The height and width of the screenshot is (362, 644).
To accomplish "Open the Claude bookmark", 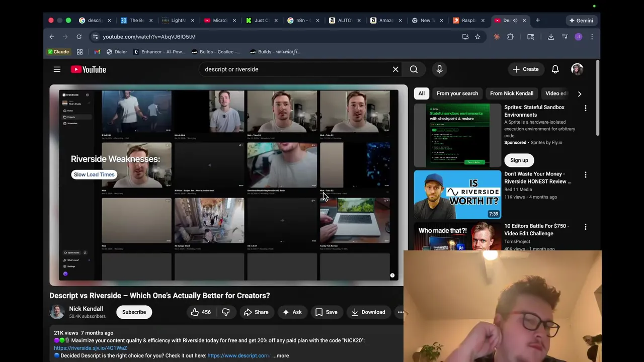I will pos(58,52).
